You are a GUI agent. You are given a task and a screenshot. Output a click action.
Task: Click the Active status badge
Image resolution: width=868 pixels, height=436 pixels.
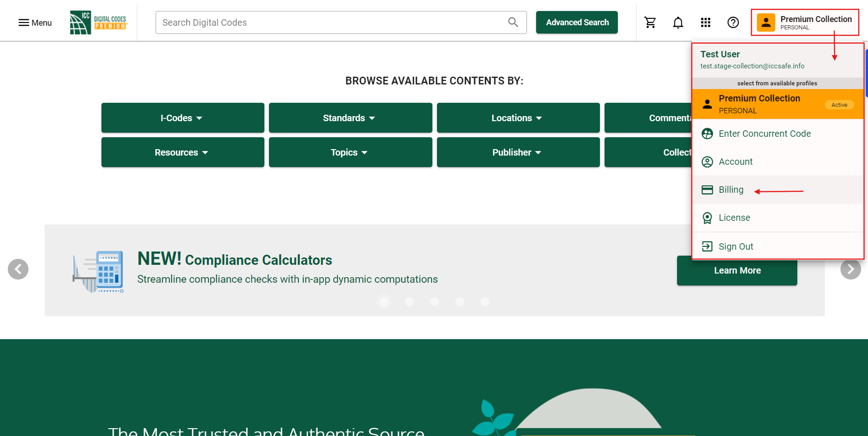point(839,105)
